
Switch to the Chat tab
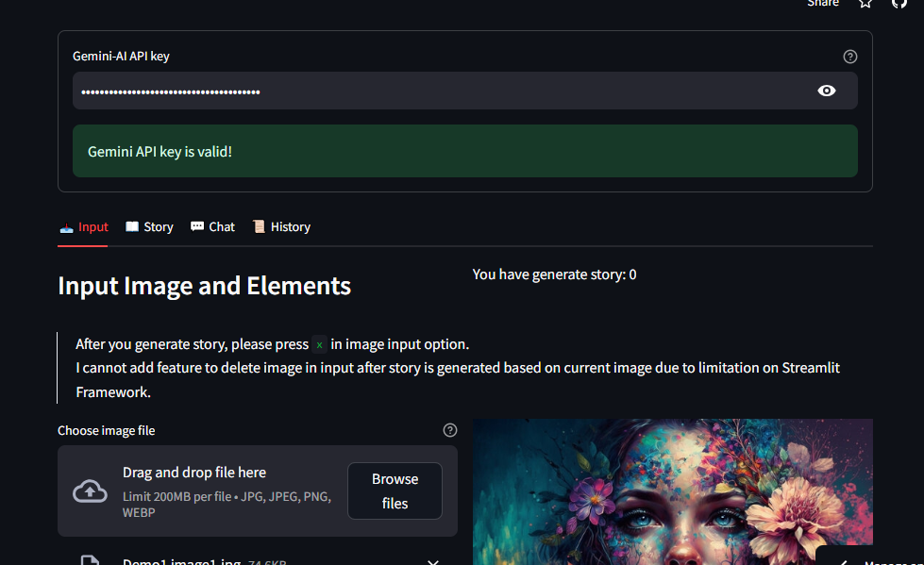212,227
